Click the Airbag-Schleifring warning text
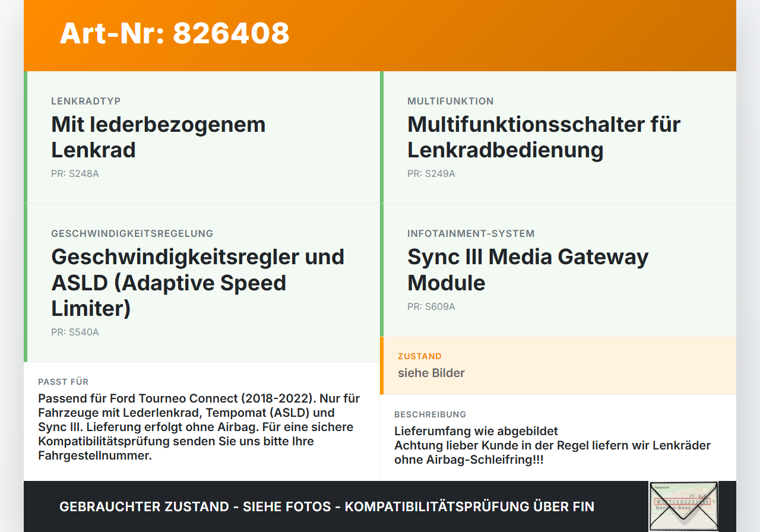 click(x=552, y=452)
